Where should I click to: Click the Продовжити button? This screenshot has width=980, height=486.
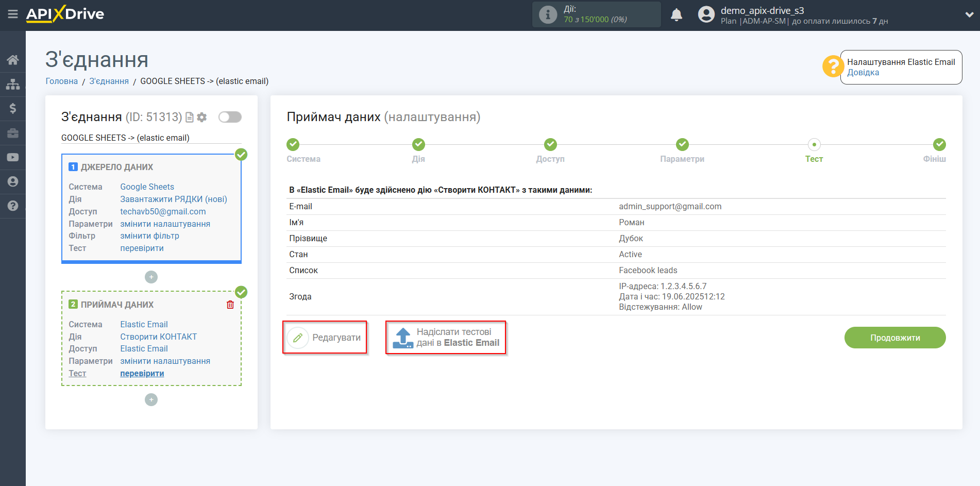click(895, 338)
